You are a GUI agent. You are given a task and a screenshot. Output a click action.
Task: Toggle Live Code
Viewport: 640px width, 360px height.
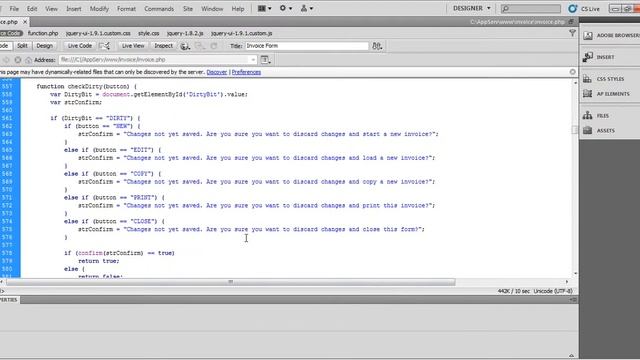pos(80,46)
